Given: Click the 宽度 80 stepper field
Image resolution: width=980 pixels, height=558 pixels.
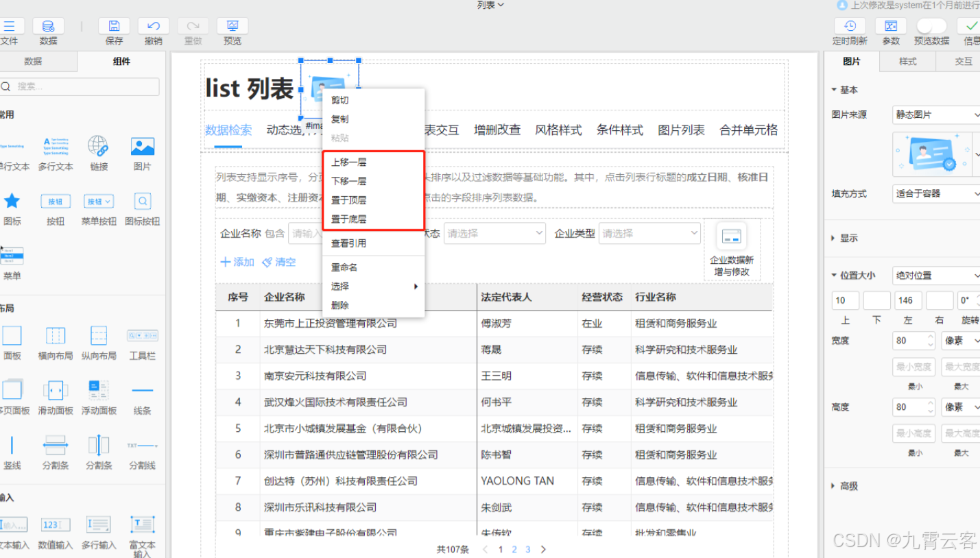Looking at the screenshot, I should click(914, 340).
